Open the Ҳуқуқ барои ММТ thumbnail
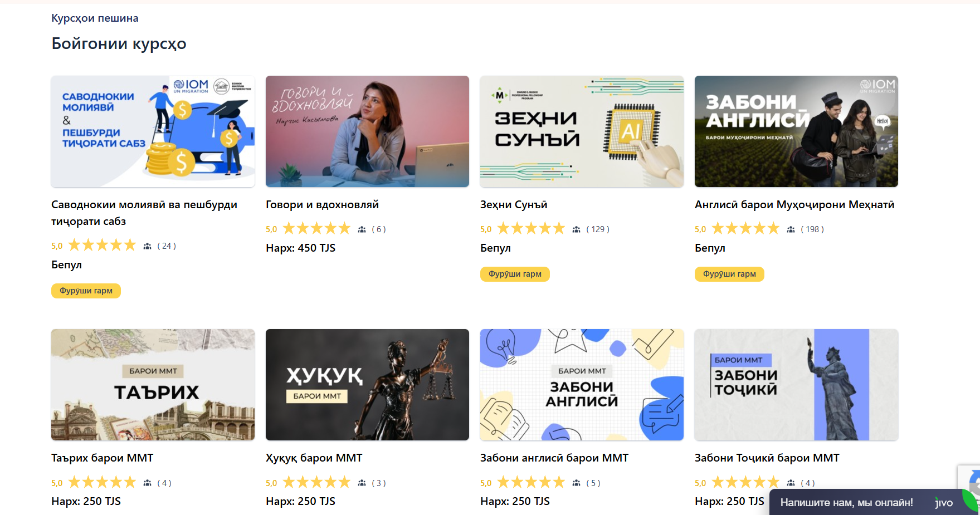This screenshot has width=980, height=515. 367,385
